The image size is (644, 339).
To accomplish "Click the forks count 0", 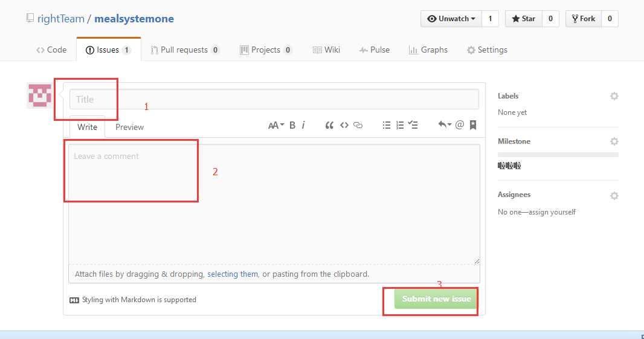I will pos(610,19).
